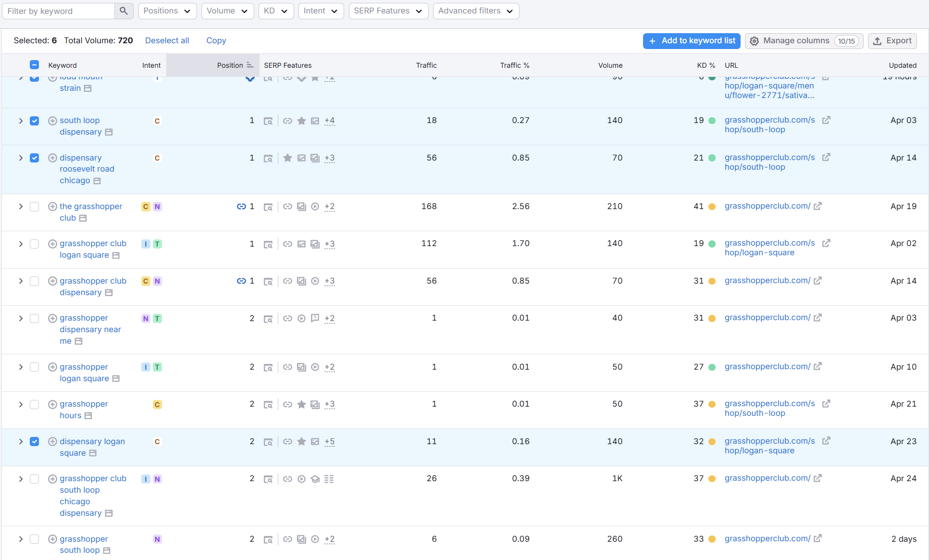The image size is (929, 560).
Task: Click add icon next to south loop dispensary
Action: 52,121
